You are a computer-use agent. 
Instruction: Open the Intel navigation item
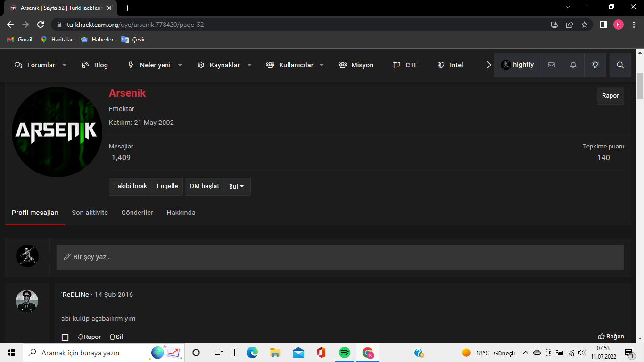450,65
